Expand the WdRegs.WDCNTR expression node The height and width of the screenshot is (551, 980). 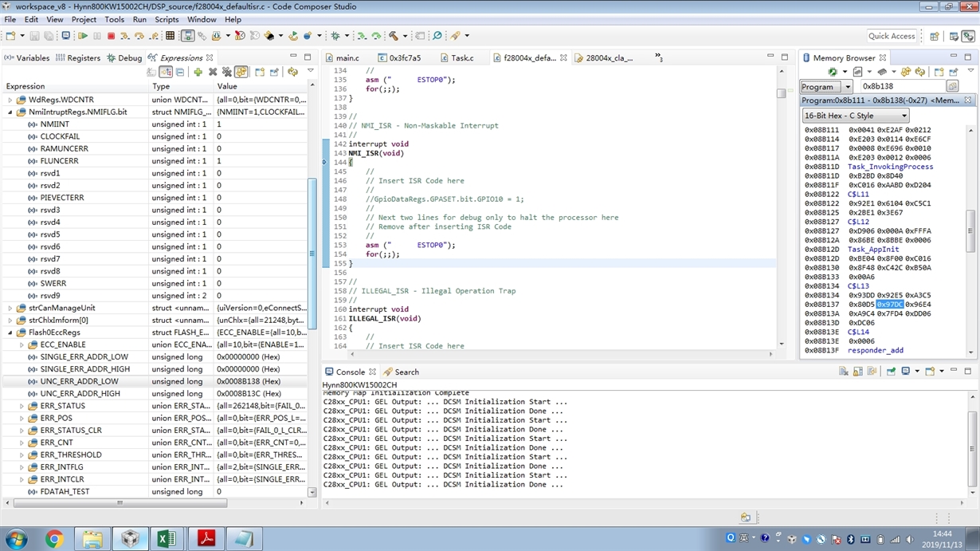[x=10, y=100]
